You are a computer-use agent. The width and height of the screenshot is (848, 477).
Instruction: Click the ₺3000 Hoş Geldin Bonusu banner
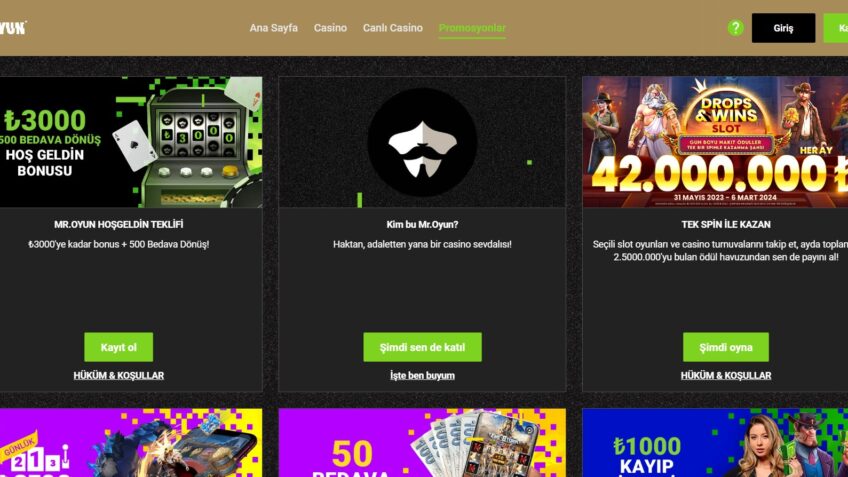pyautogui.click(x=131, y=142)
